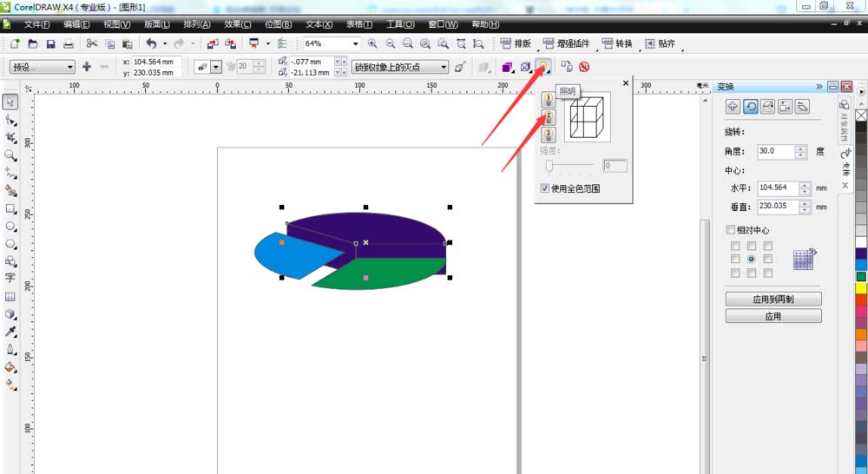Select the Outline pen tool

pos(10,349)
